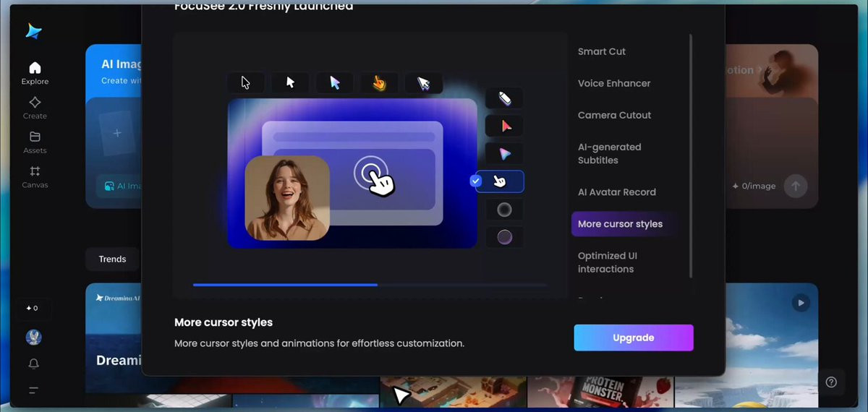Select the More cursor styles item
The width and height of the screenshot is (868, 412).
coord(626,224)
